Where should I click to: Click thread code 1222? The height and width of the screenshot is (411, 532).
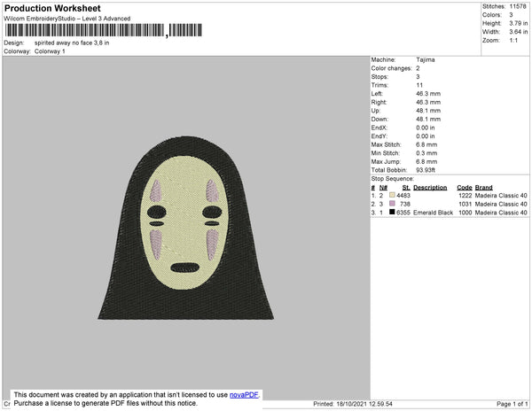point(465,196)
